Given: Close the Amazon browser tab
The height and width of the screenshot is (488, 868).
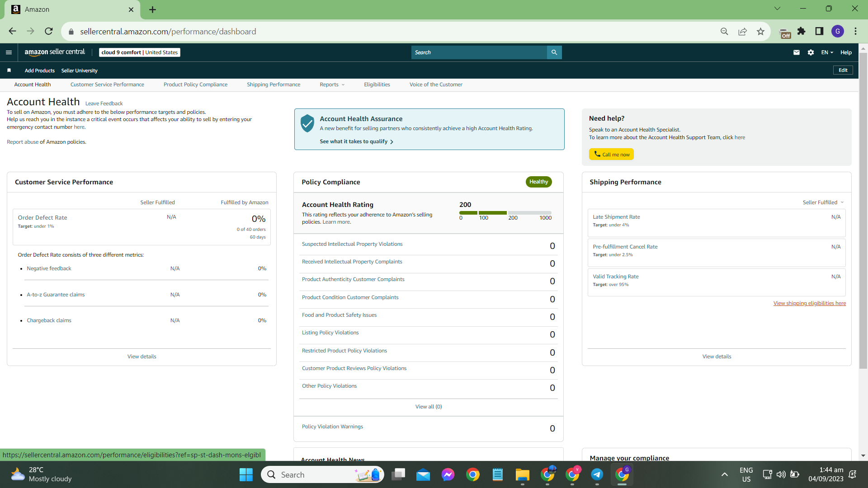Looking at the screenshot, I should pos(131,9).
